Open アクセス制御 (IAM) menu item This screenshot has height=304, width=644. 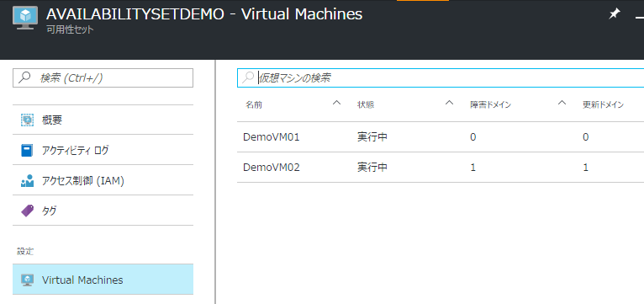103,180
